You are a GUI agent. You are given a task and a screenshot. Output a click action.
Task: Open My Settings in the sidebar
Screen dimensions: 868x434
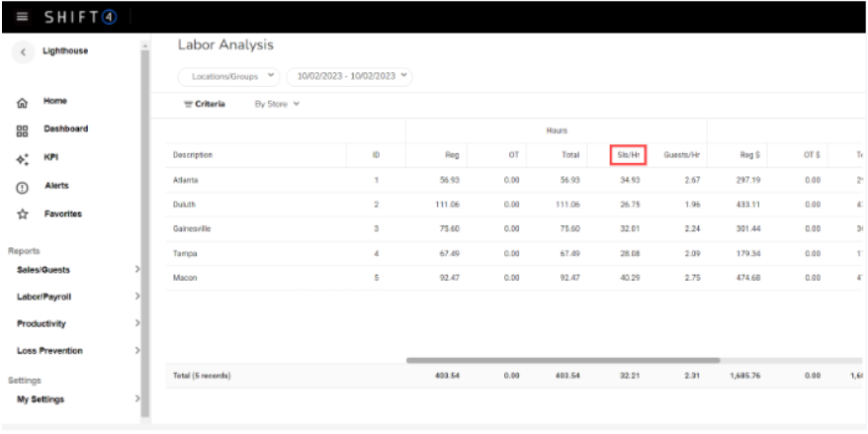pyautogui.click(x=74, y=399)
